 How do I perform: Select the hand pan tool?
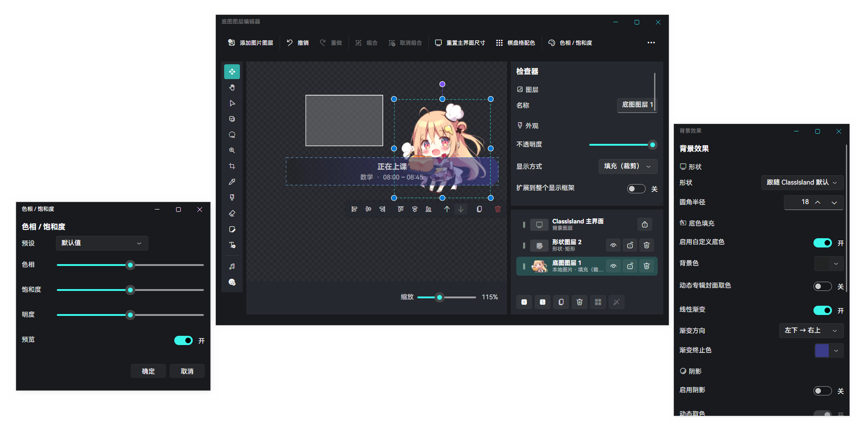coord(232,87)
